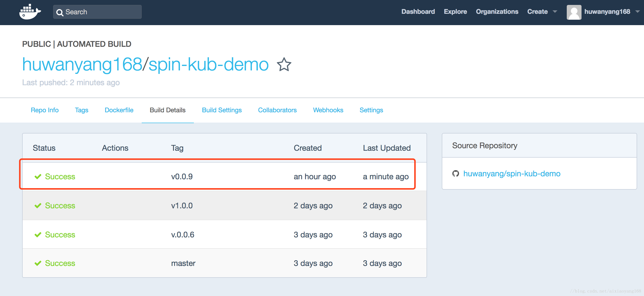The image size is (644, 296).
Task: Click the v0.0.9 tag cell
Action: [182, 177]
